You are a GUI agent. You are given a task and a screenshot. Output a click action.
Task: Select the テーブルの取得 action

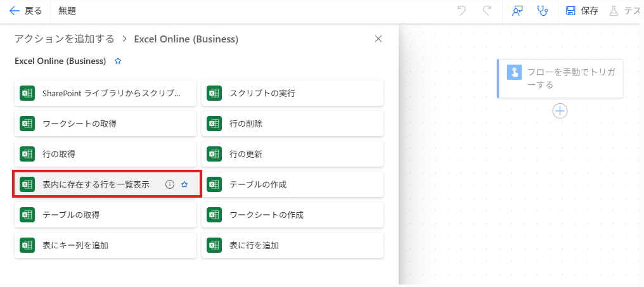point(106,215)
